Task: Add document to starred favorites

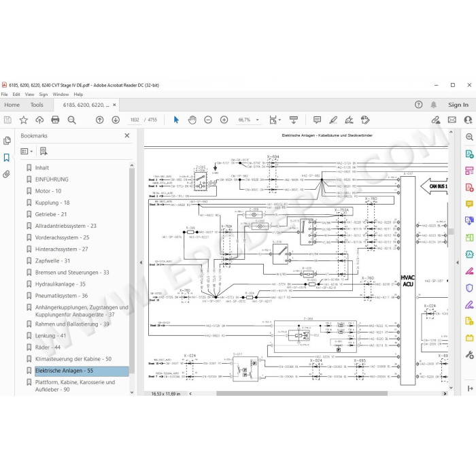Action: pyautogui.click(x=23, y=120)
